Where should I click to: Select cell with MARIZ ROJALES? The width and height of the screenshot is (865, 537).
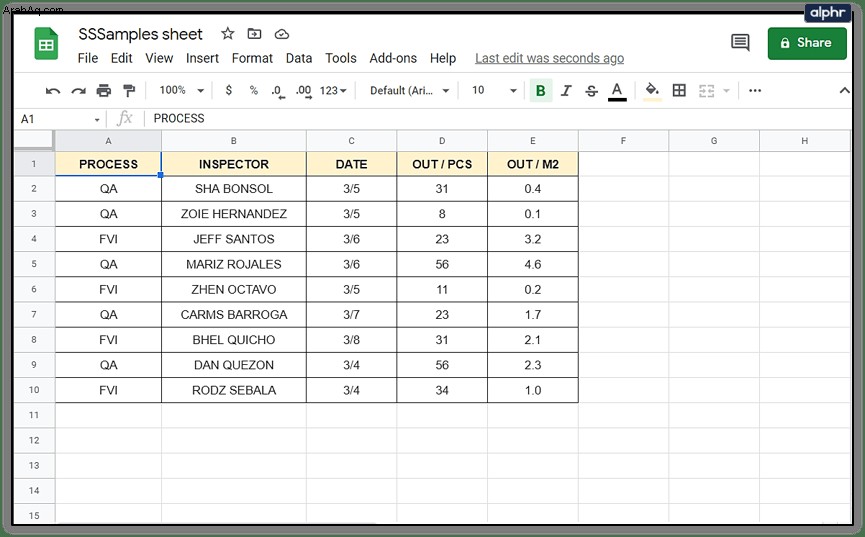[234, 264]
